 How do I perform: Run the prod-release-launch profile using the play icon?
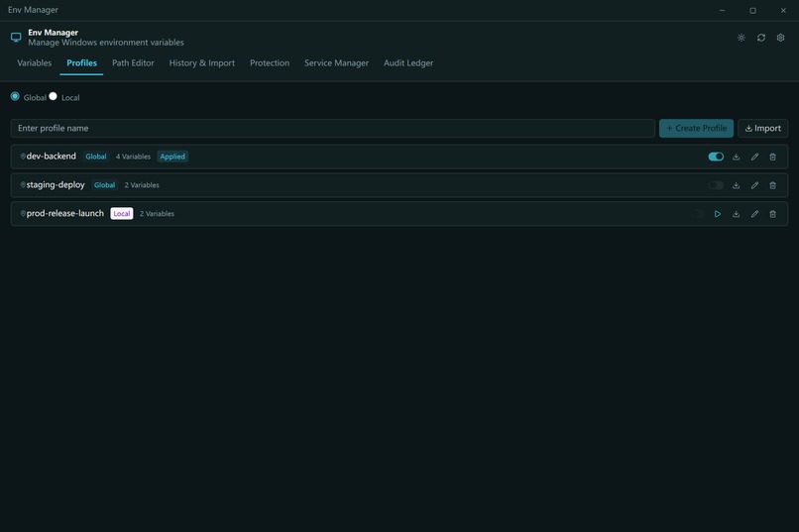(717, 214)
